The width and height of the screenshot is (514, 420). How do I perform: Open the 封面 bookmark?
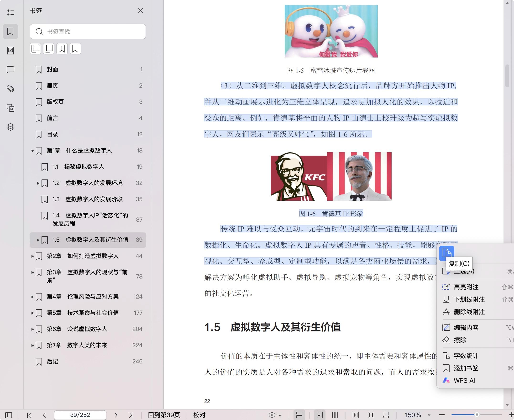click(88, 69)
